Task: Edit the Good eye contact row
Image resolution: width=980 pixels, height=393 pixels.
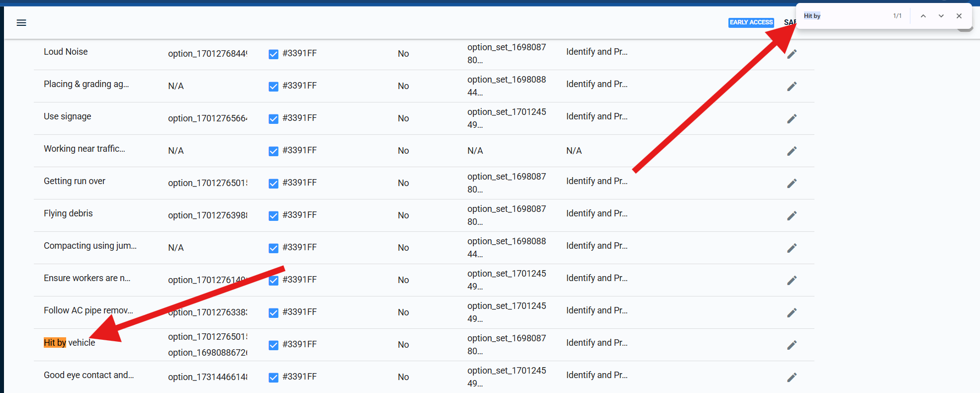Action: click(792, 377)
